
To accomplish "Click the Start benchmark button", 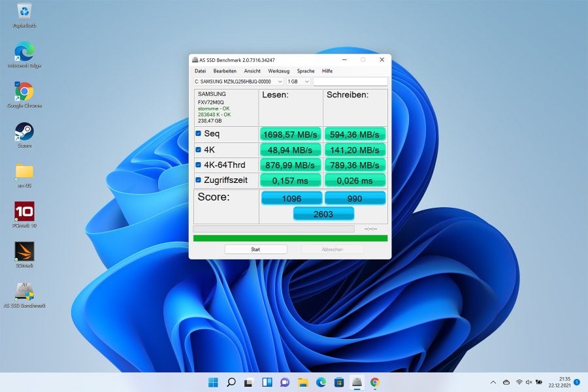I will (x=255, y=250).
